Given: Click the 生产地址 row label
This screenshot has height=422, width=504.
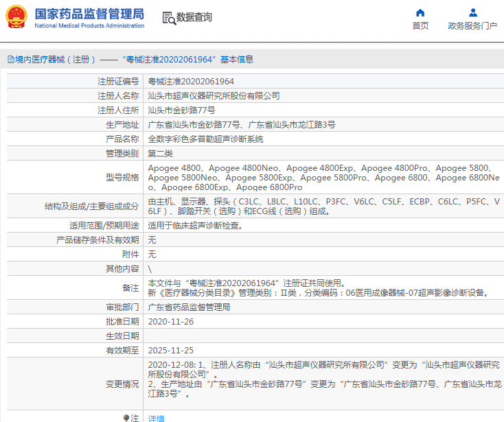Looking at the screenshot, I should coord(122,125).
